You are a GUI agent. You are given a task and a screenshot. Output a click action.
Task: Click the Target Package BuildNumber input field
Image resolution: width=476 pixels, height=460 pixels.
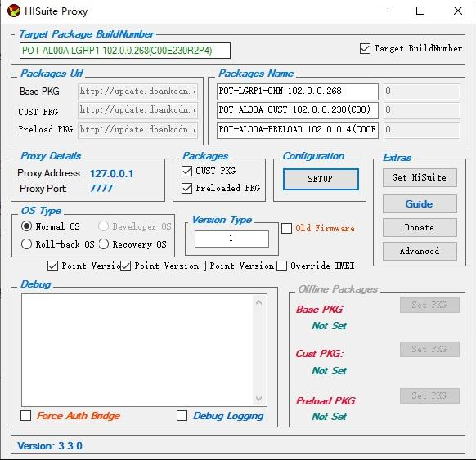point(125,51)
